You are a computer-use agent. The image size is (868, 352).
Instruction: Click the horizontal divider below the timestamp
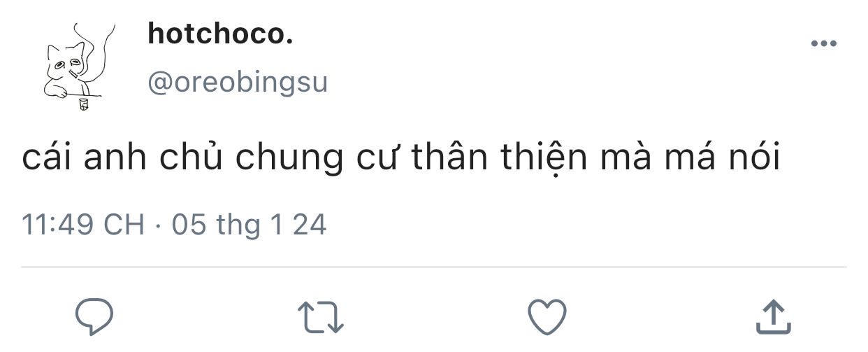tap(433, 267)
